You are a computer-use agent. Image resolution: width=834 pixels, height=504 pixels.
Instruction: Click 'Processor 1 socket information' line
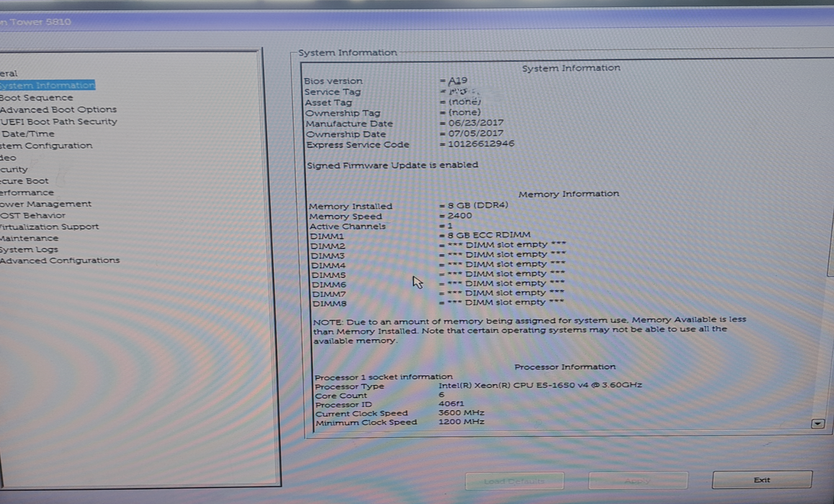click(383, 377)
